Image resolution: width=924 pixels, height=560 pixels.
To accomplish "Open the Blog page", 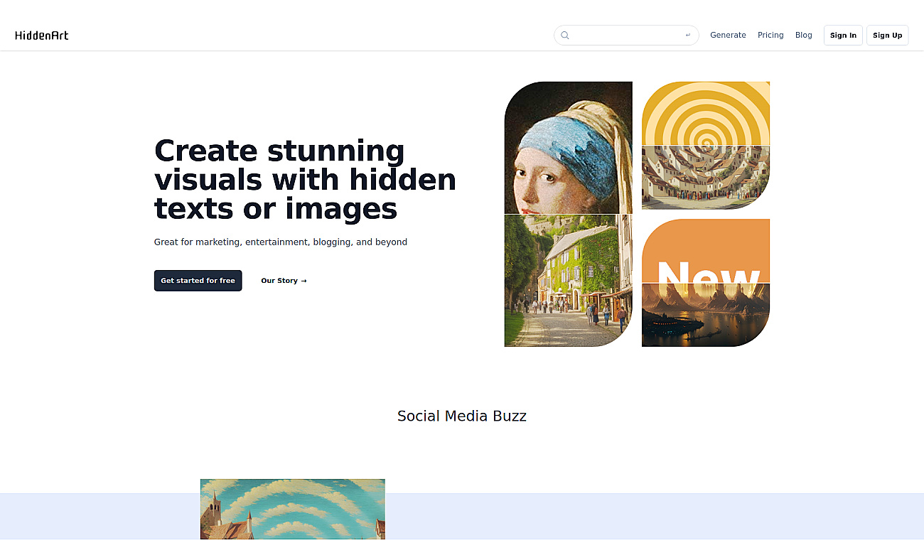I will point(804,35).
